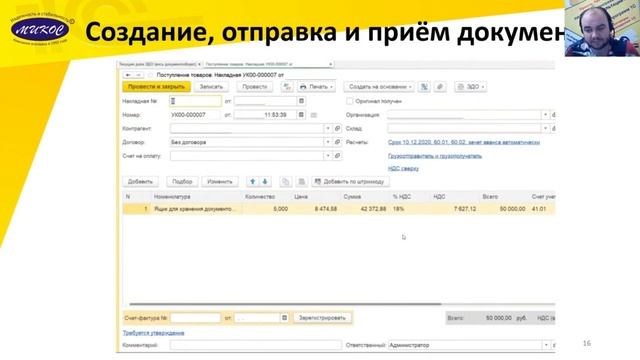Select the Ящик для хранения документо… cell
Image resolution: width=640 pixels, height=360 pixels.
(197, 209)
